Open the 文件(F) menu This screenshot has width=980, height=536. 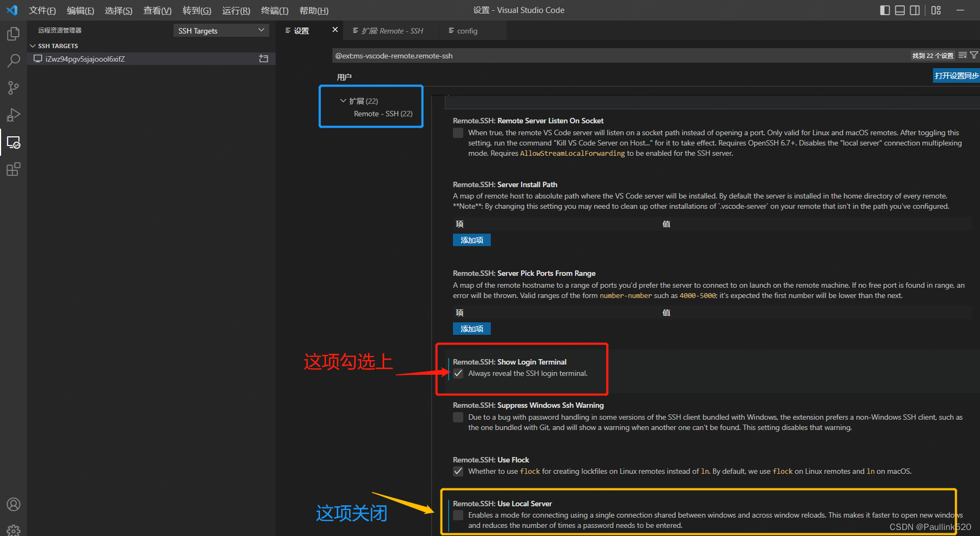(42, 10)
